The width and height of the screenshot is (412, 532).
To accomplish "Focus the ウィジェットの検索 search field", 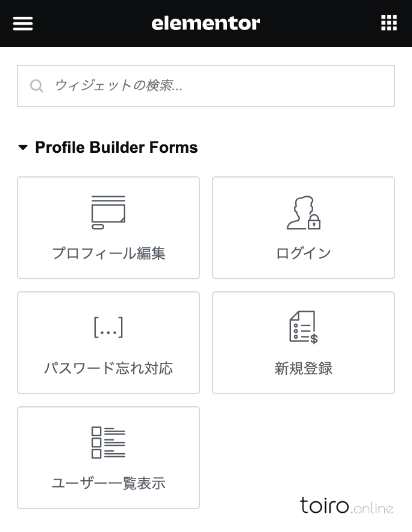I will pos(206,86).
